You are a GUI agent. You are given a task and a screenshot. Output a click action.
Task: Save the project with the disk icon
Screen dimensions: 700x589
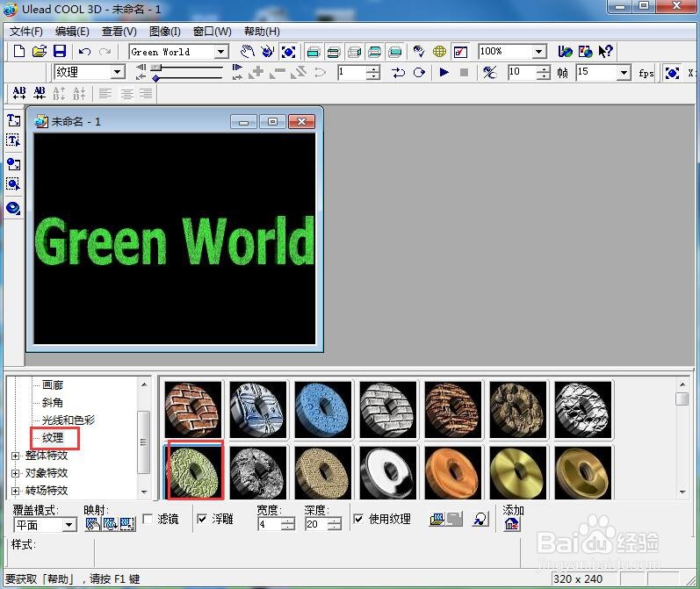(x=60, y=51)
